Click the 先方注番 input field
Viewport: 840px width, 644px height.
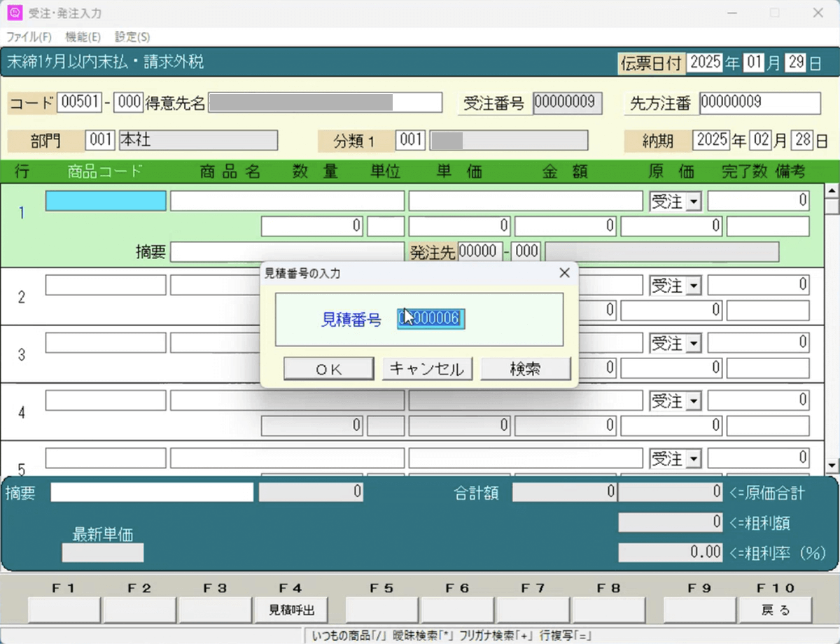coord(759,103)
